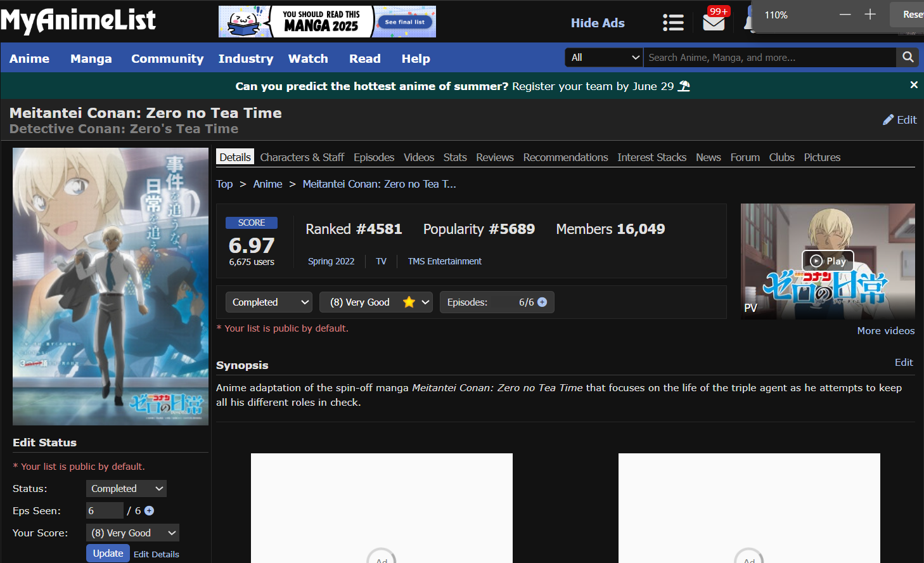Click the Ranked #4581 text

(354, 229)
